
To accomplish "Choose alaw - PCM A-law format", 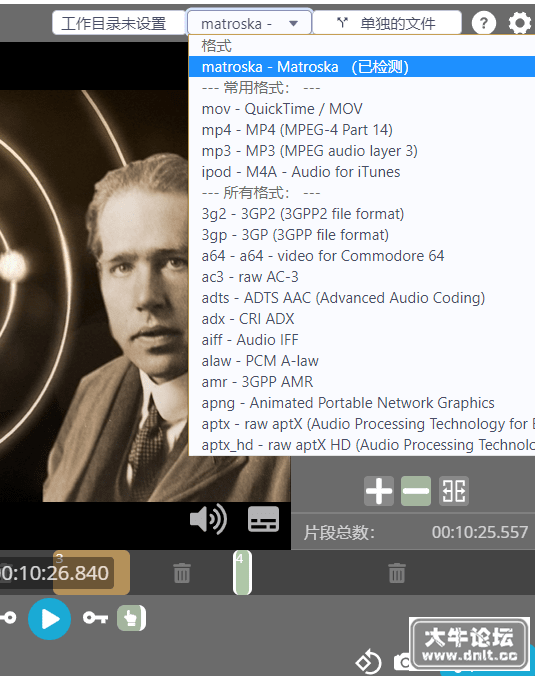I will (x=362, y=361).
